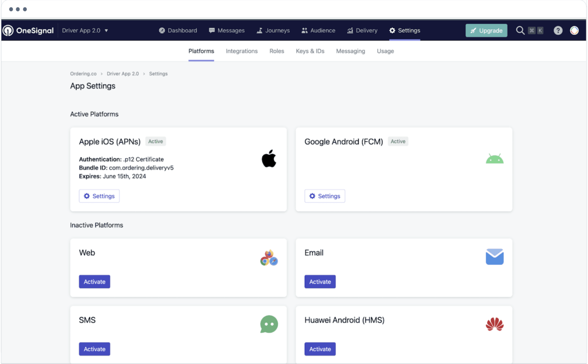Open Google Android (FCM) Settings button

(x=325, y=196)
